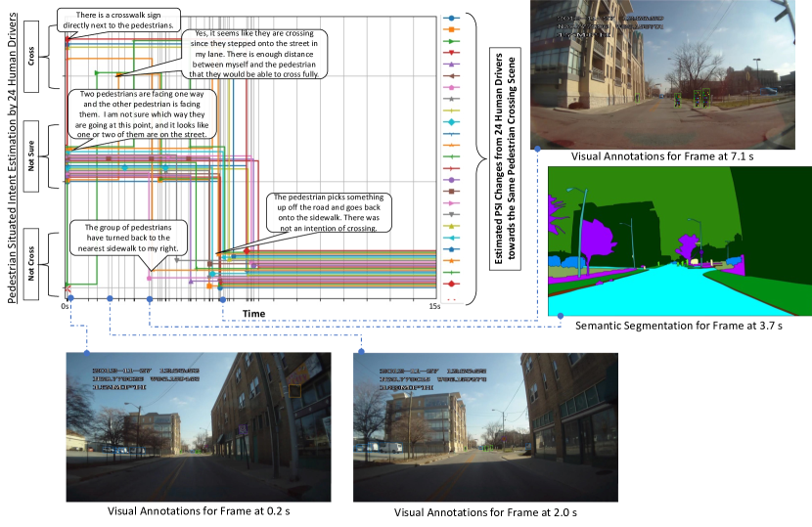Click the 'Cross' y-axis category box
This screenshot has height=527, width=812.
click(31, 57)
